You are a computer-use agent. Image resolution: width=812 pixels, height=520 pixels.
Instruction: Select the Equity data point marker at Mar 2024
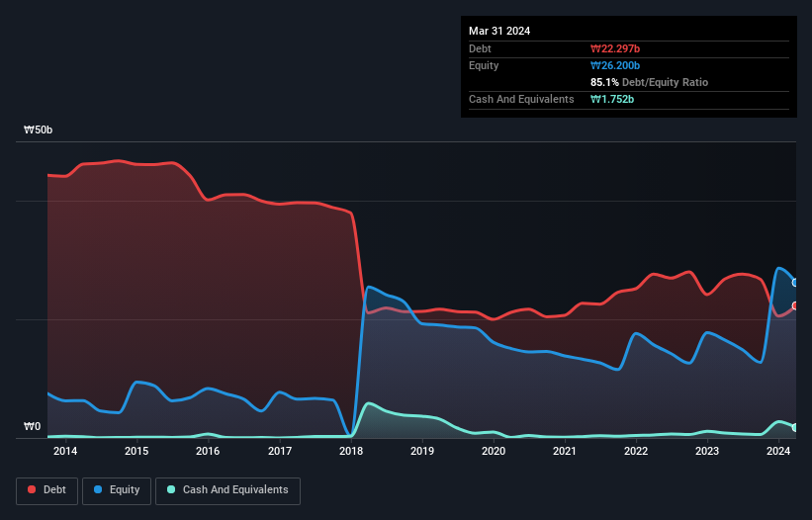click(795, 283)
